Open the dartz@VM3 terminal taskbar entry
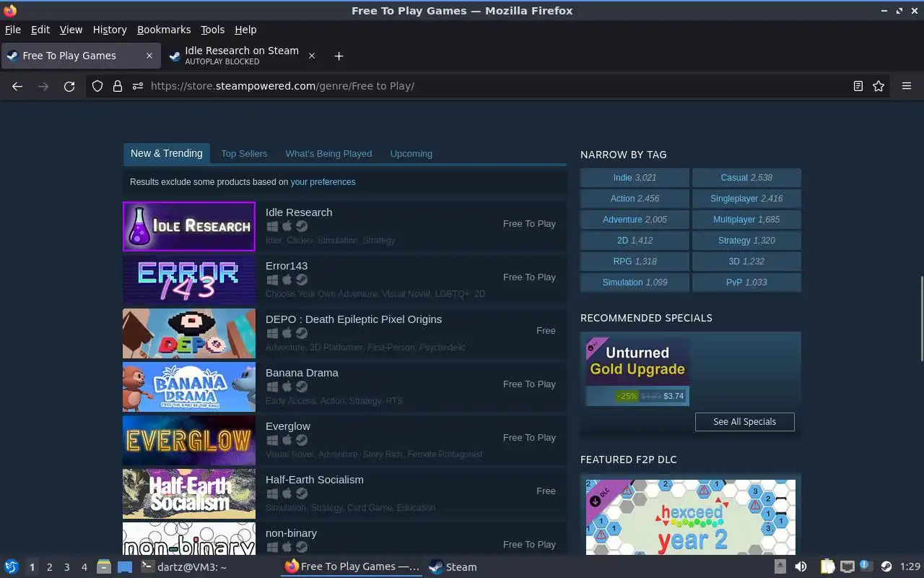This screenshot has width=924, height=578. click(x=184, y=567)
